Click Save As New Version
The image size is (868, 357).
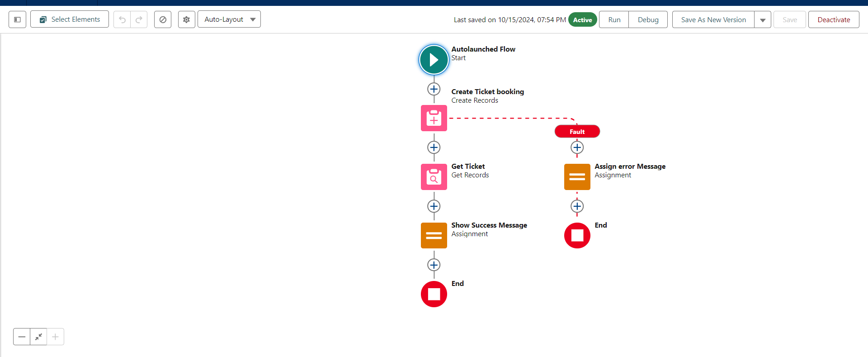pyautogui.click(x=713, y=20)
